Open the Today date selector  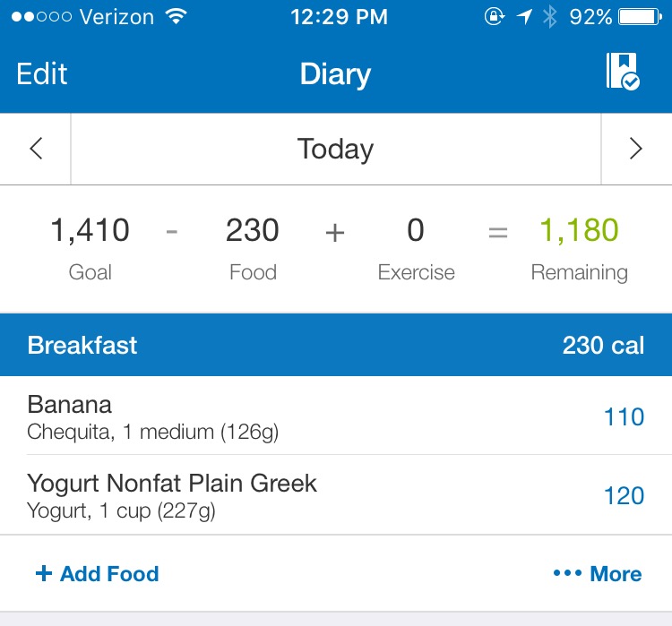click(336, 149)
